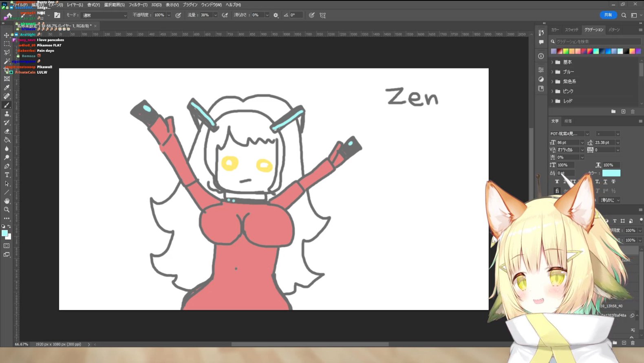
Task: Enable airbrush-style build-up effects
Action: coord(225,15)
